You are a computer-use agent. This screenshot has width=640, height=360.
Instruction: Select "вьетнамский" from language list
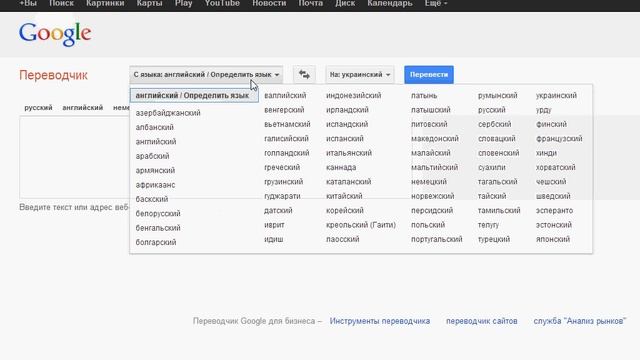(287, 124)
